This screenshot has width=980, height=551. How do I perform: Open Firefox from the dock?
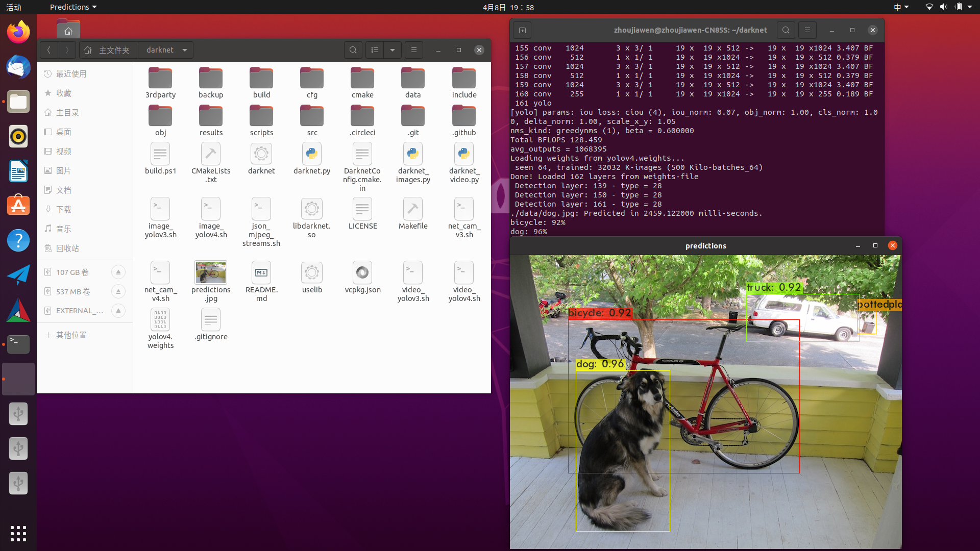click(18, 31)
